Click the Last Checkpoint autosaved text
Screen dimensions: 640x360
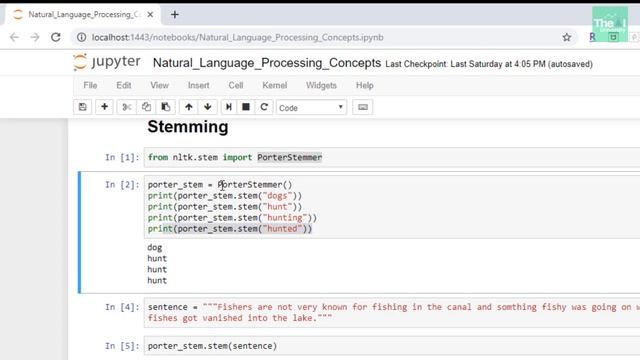pyautogui.click(x=489, y=64)
